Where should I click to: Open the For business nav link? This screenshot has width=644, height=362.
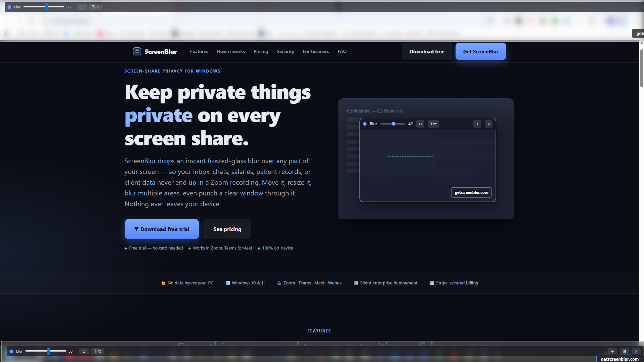point(316,51)
